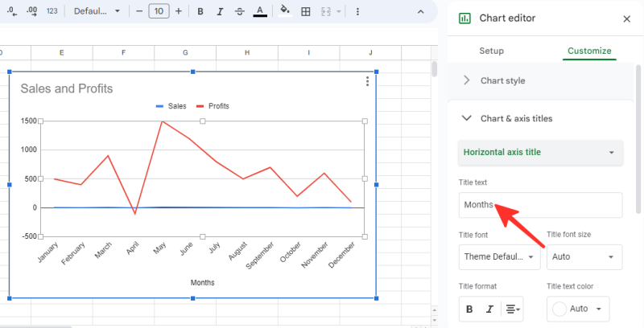Screen dimensions: 644x328
Task: Click the text color underlined A icon
Action: [259, 11]
